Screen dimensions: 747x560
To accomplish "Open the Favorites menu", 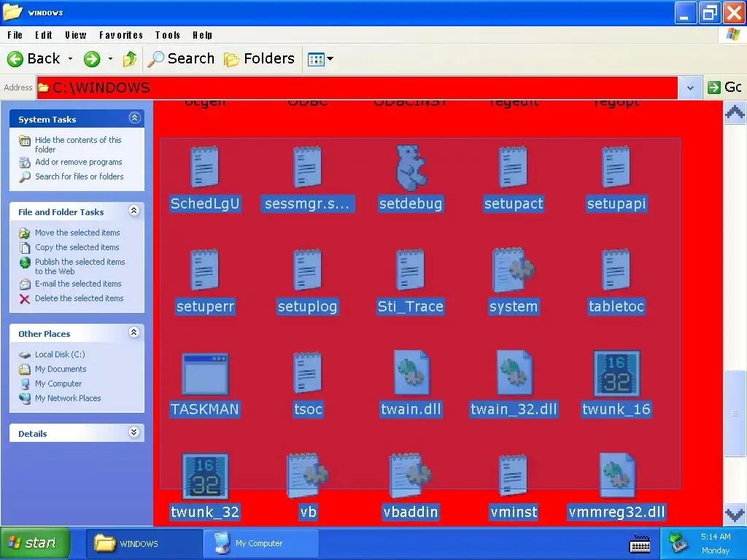I will coord(121,35).
